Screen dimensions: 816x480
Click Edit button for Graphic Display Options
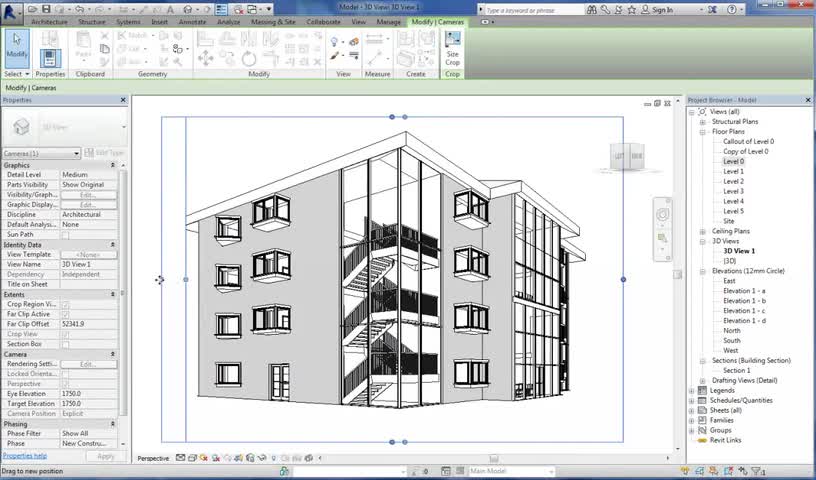tap(88, 205)
